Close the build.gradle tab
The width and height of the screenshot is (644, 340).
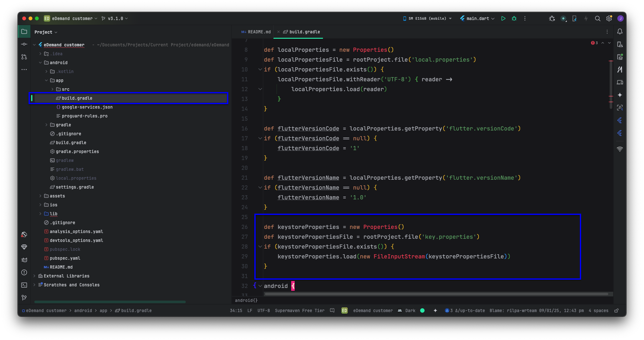(x=278, y=32)
